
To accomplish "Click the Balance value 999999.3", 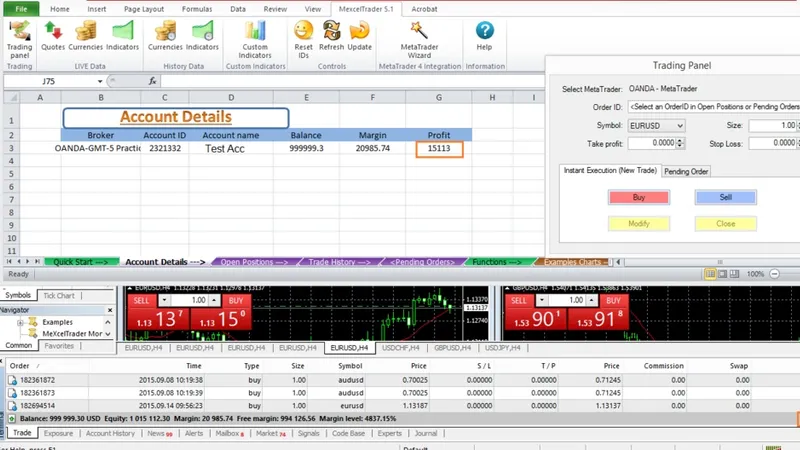I will (306, 148).
